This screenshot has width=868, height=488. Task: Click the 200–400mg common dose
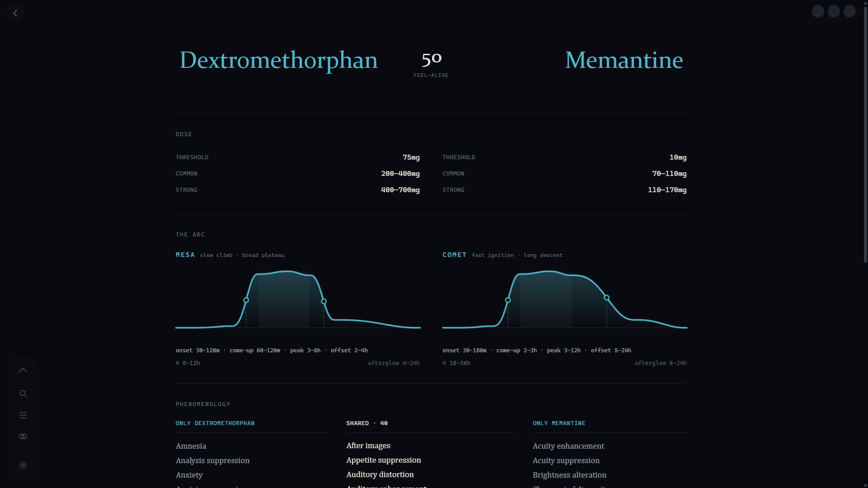[400, 174]
